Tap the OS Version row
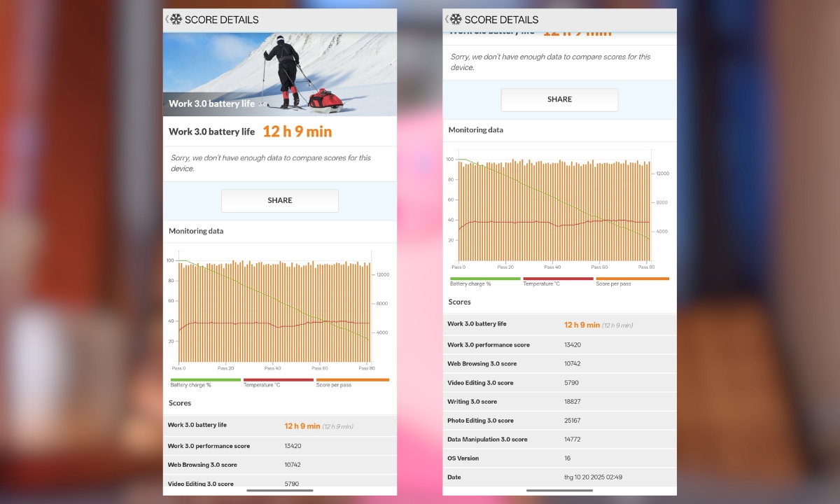Image resolution: width=840 pixels, height=504 pixels. pos(559,458)
